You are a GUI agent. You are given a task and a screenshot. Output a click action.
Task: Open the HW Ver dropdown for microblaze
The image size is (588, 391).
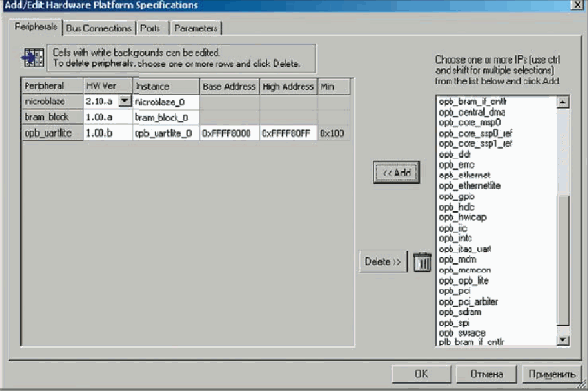click(123, 101)
